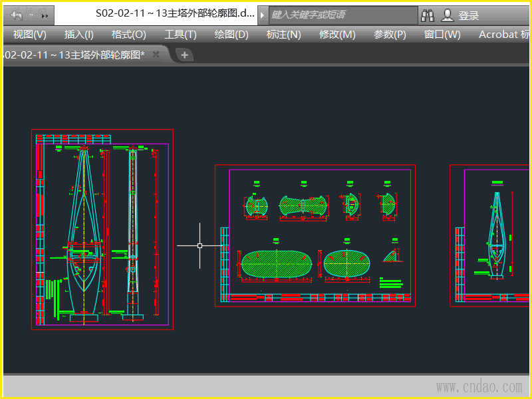Click the 登录 sign-in text
Screen dimensions: 532x399
click(469, 15)
